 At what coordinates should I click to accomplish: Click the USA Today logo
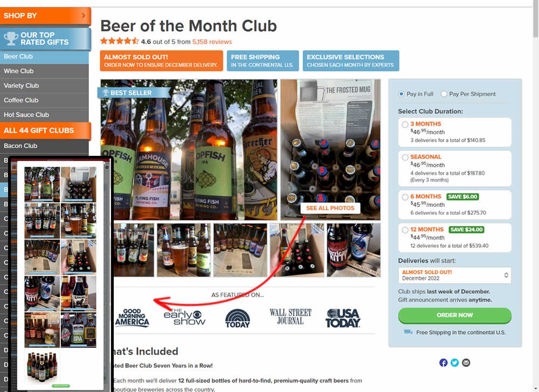click(x=343, y=318)
